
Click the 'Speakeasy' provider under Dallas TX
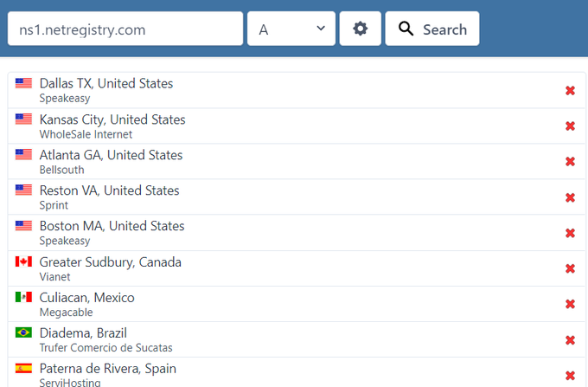65,99
